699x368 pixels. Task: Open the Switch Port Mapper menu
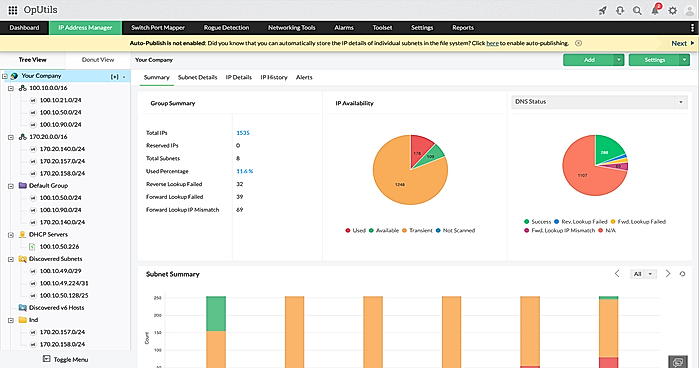158,28
